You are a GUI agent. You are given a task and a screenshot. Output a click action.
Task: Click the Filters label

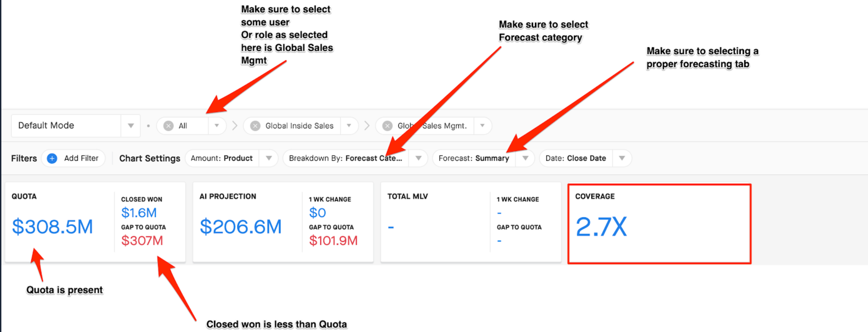click(x=24, y=158)
